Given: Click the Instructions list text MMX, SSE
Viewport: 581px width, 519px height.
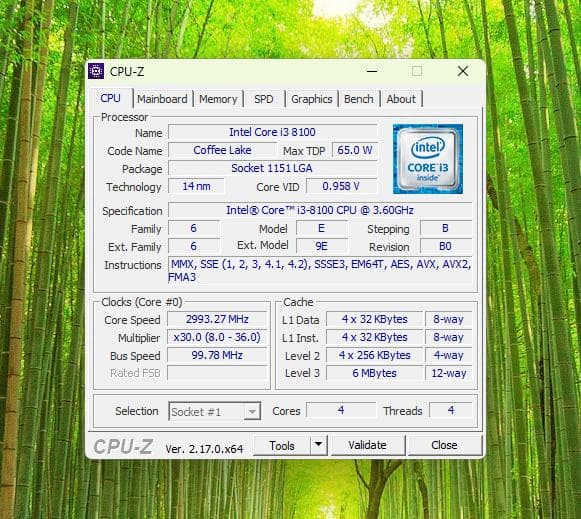Looking at the screenshot, I should (320, 270).
